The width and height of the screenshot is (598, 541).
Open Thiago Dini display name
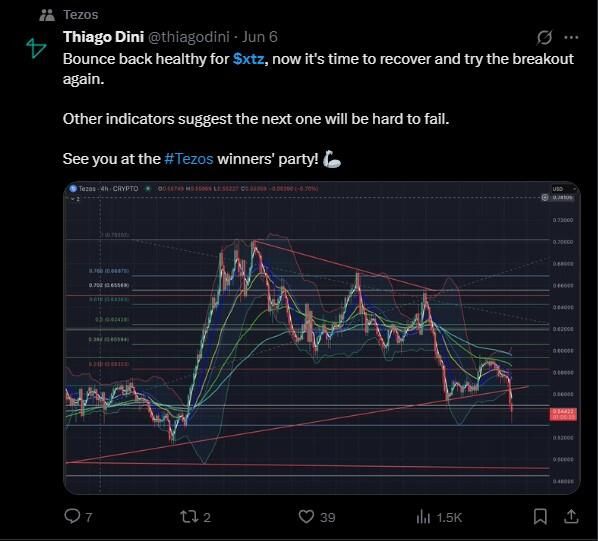click(103, 37)
